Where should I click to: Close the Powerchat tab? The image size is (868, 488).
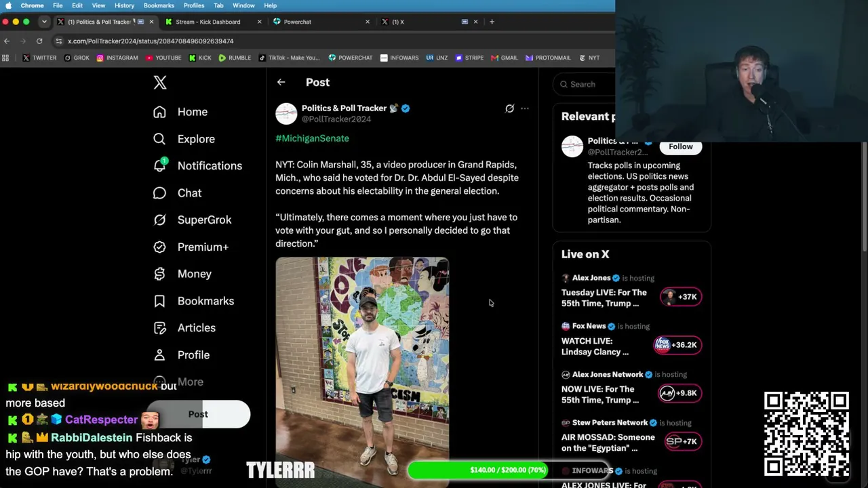pyautogui.click(x=368, y=22)
